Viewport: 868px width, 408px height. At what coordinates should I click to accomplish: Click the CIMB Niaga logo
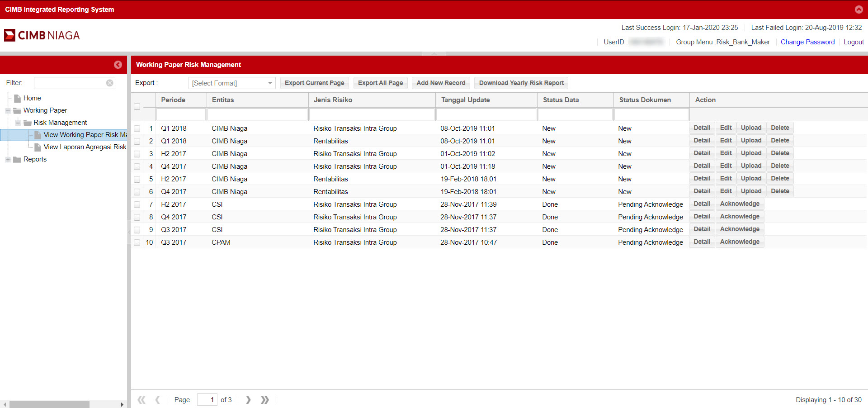(42, 35)
